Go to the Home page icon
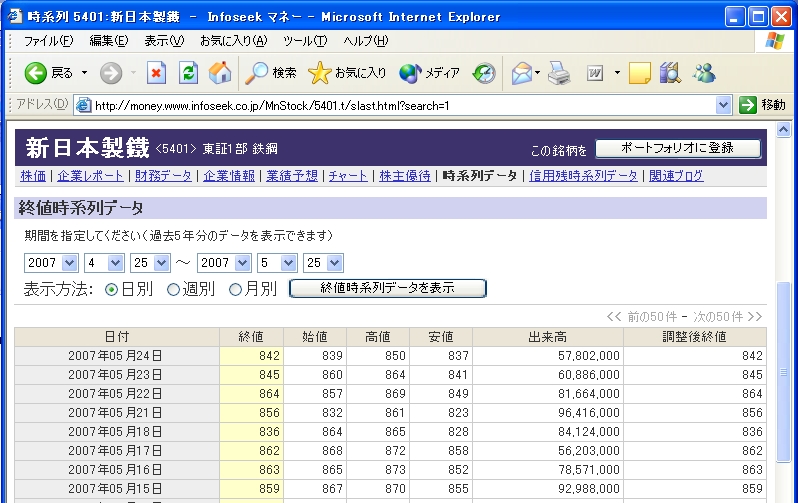798x503 pixels. pos(220,73)
